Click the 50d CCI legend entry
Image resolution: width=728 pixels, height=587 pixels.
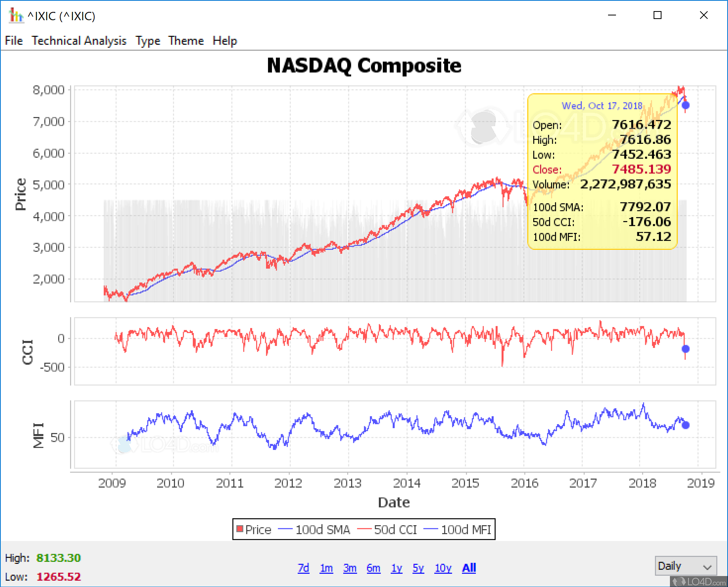387,530
